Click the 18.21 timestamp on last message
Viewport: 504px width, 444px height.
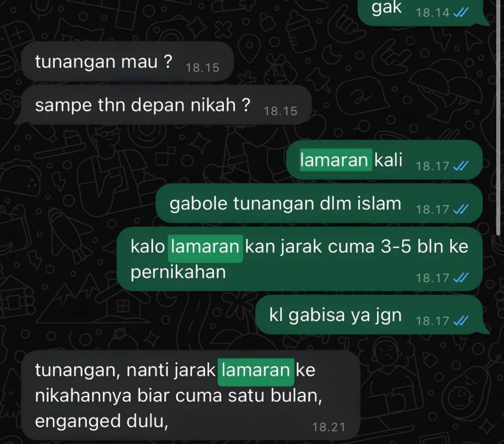[x=329, y=427]
